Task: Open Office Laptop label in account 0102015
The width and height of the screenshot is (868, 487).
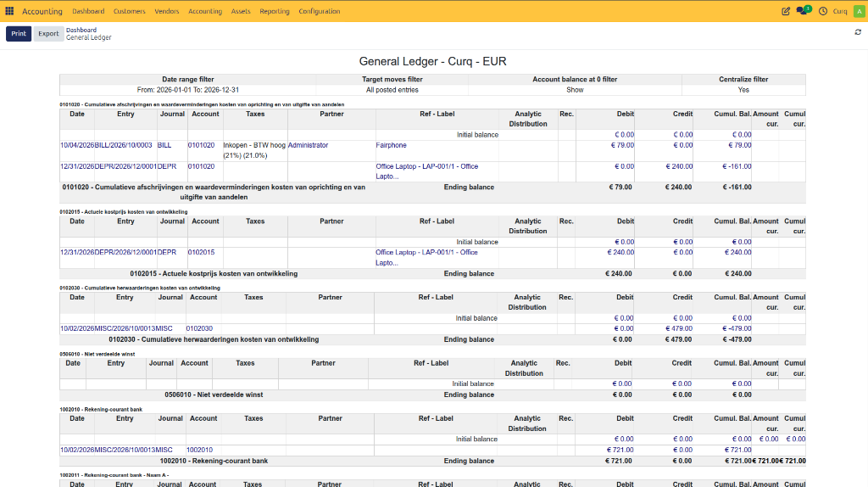Action: click(x=427, y=258)
